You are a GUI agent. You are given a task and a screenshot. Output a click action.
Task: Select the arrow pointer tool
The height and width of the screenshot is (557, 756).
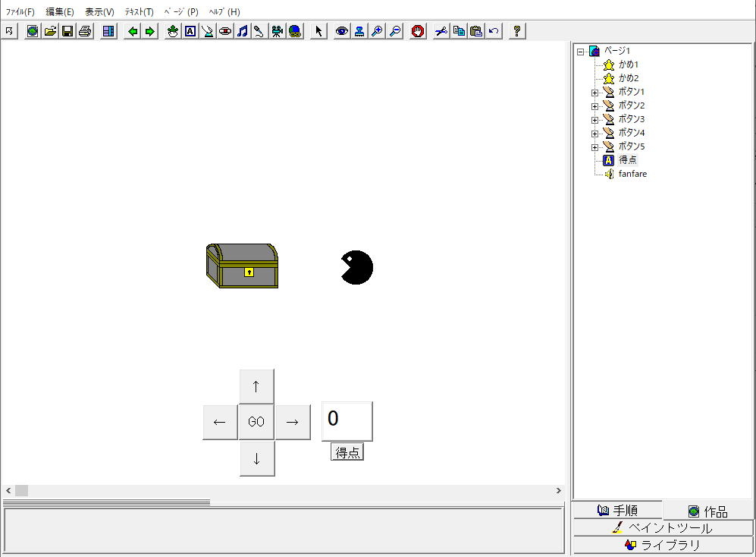pyautogui.click(x=318, y=31)
